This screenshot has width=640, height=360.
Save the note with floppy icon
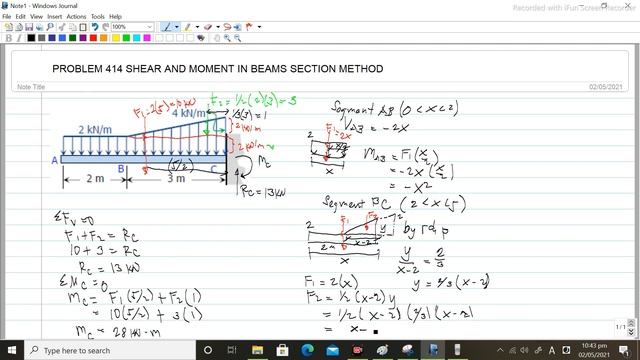tap(29, 27)
